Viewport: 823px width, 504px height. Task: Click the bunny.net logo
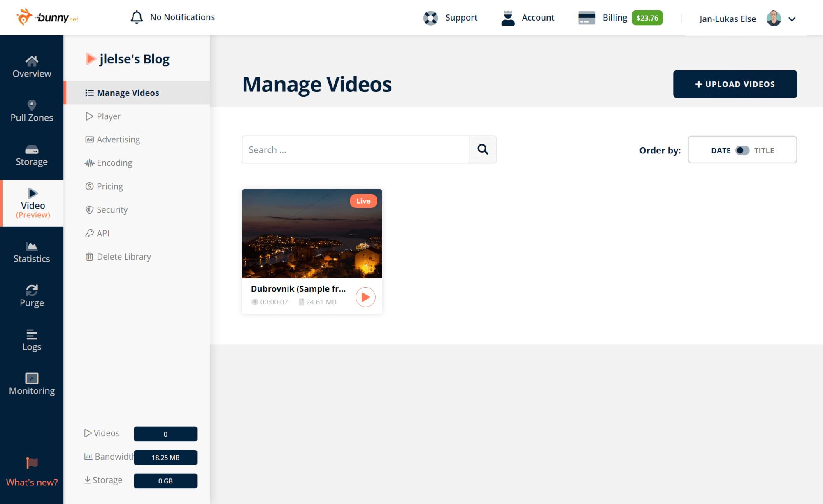point(47,17)
